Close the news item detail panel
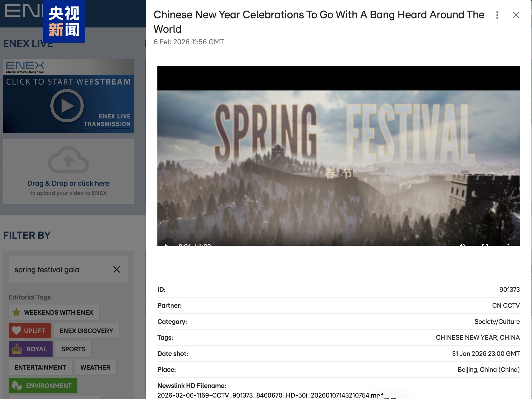Image resolution: width=532 pixels, height=399 pixels. coord(516,15)
